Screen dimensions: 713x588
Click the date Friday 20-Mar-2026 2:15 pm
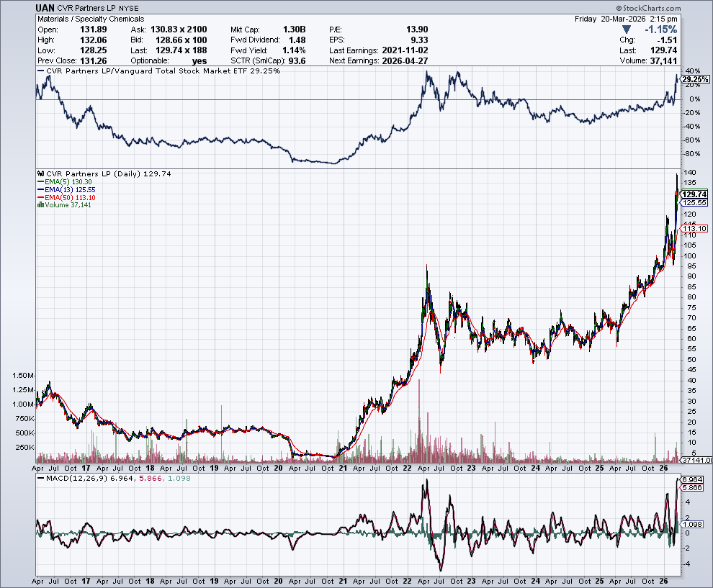[x=626, y=19]
